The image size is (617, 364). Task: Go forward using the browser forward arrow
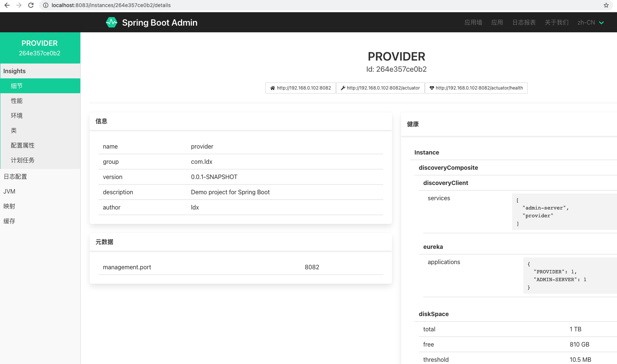click(19, 5)
